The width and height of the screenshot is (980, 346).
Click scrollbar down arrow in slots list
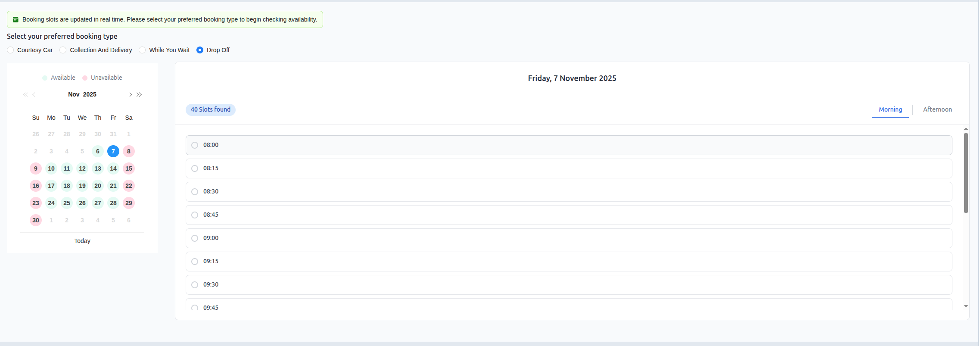(x=966, y=306)
